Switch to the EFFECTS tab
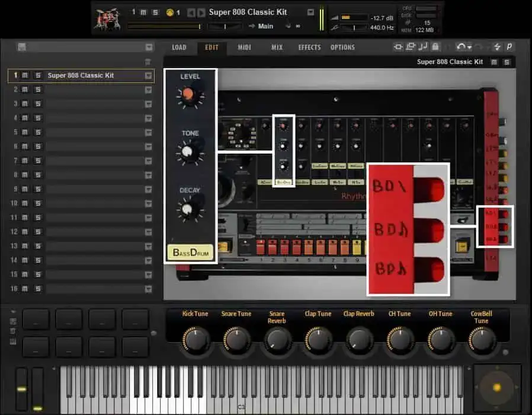 pos(309,47)
